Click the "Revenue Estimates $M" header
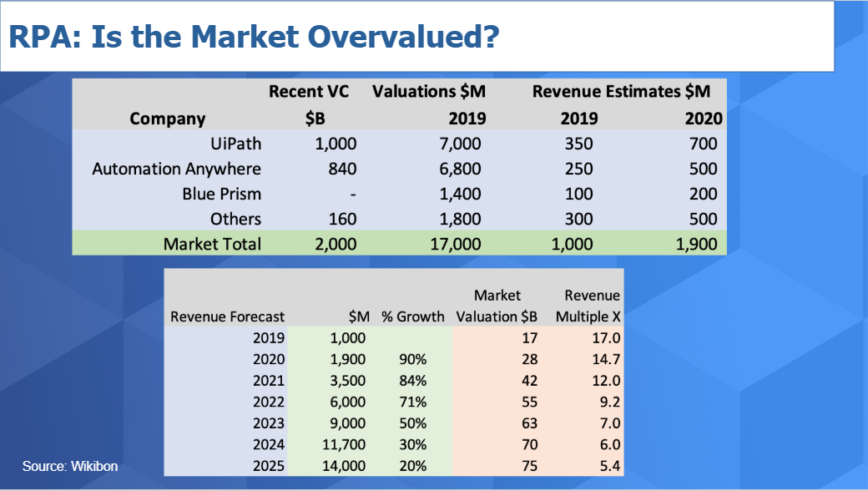868x491 pixels. click(x=621, y=91)
